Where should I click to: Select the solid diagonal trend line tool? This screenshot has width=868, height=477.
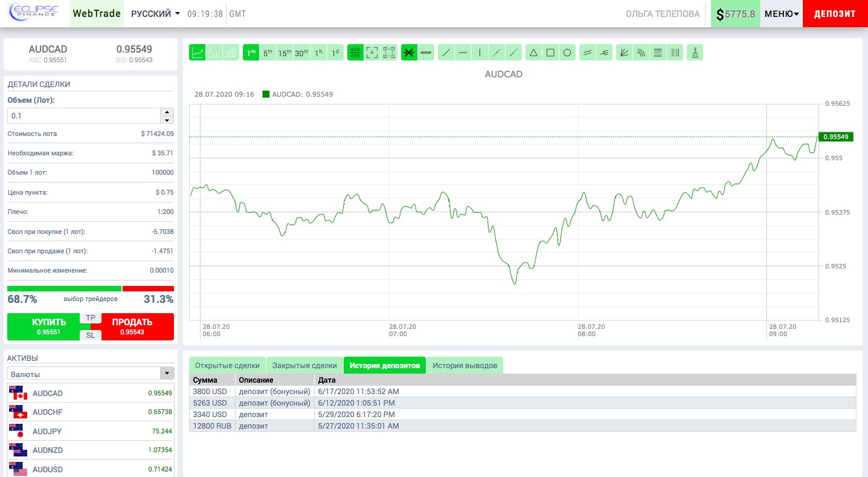tap(446, 53)
